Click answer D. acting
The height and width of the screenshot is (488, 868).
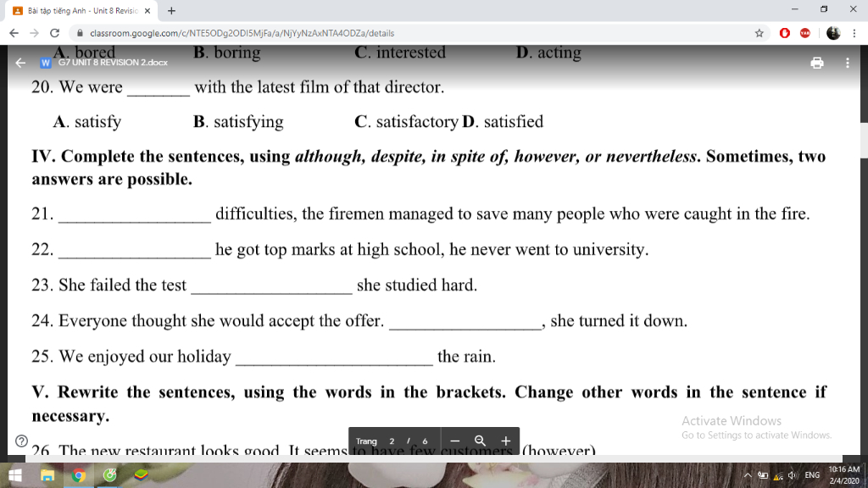pos(548,53)
